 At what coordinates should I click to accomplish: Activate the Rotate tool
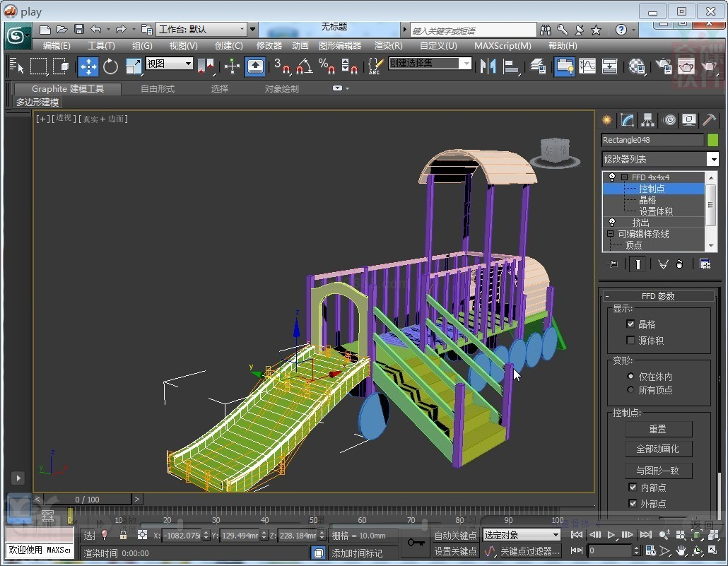coord(110,66)
